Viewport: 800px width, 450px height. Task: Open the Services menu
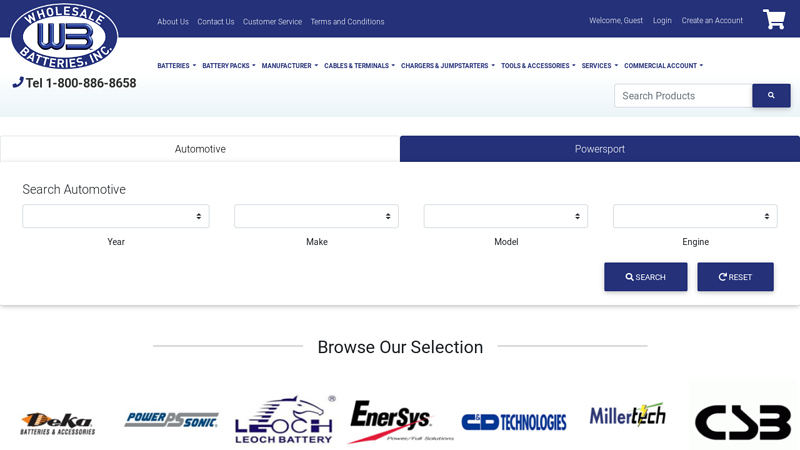(599, 66)
